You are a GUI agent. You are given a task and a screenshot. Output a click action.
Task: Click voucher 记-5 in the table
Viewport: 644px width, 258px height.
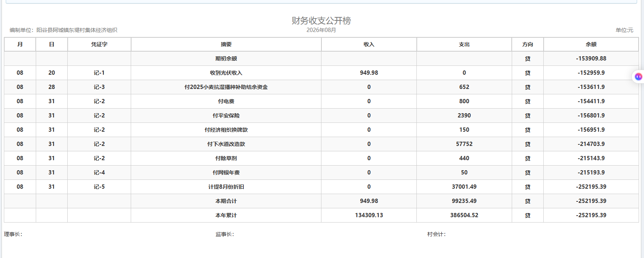point(99,187)
